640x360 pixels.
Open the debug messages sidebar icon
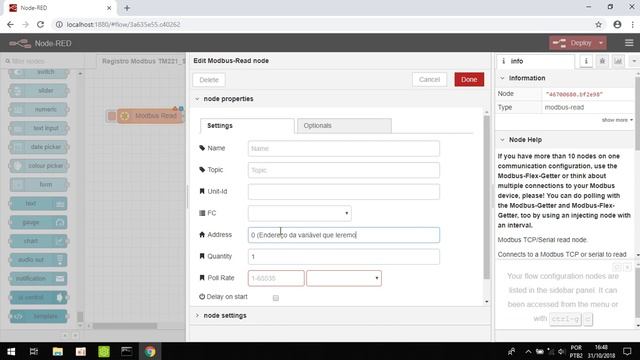[602, 61]
